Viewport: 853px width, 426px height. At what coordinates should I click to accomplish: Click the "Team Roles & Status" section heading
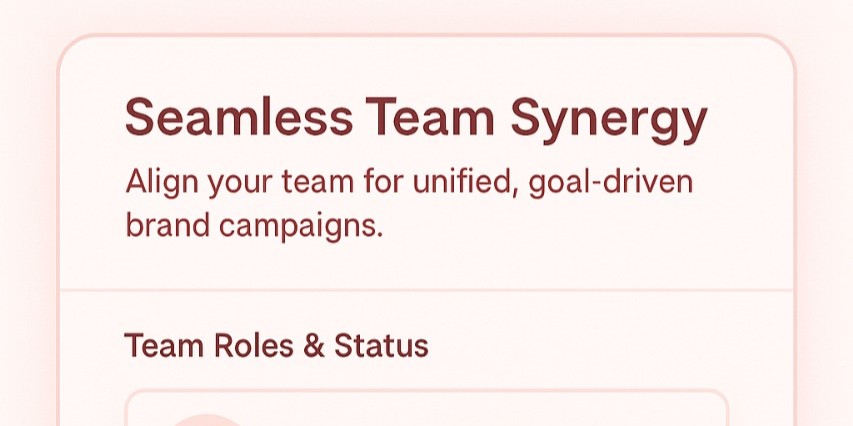coord(276,346)
